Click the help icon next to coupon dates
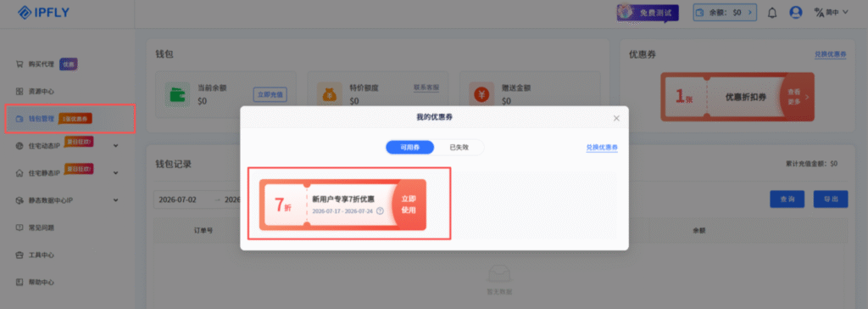Viewport: 868px width, 309px height. point(380,211)
